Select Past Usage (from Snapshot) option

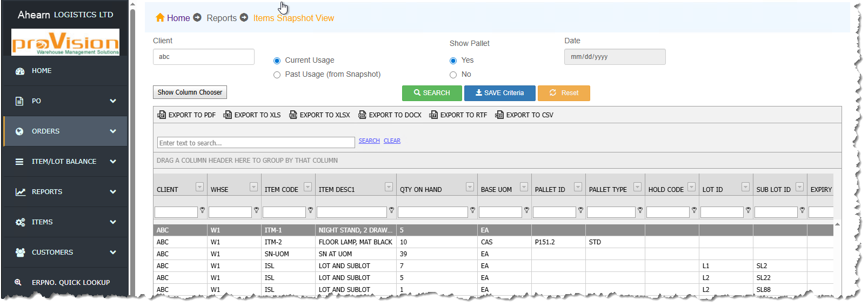click(277, 75)
